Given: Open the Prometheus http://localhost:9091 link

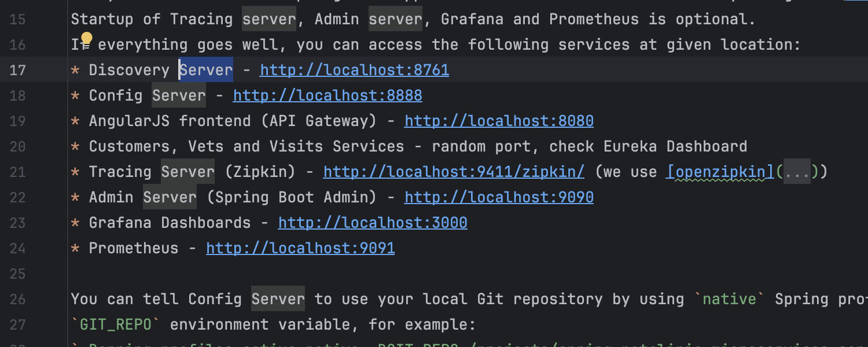Looking at the screenshot, I should (x=300, y=248).
